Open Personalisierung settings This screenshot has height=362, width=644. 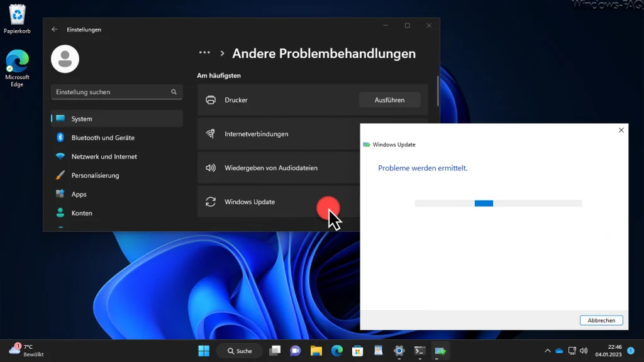[116, 175]
